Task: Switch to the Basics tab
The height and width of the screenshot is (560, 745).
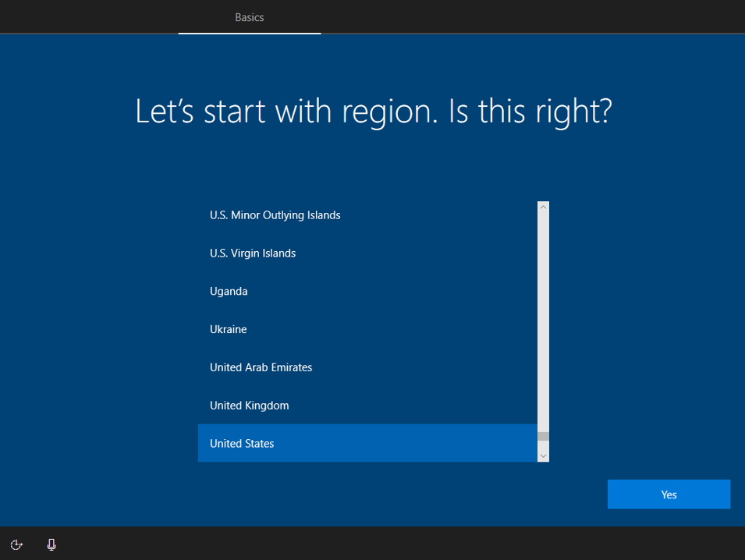Action: tap(250, 17)
